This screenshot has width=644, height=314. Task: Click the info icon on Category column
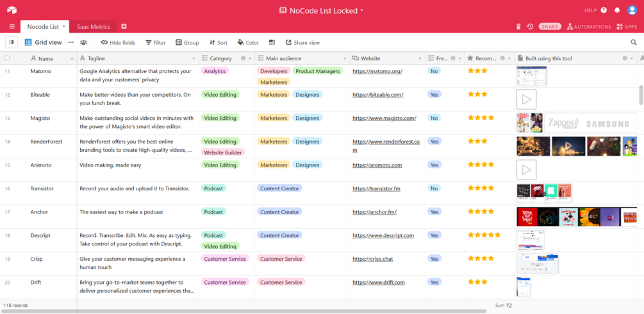(x=243, y=58)
